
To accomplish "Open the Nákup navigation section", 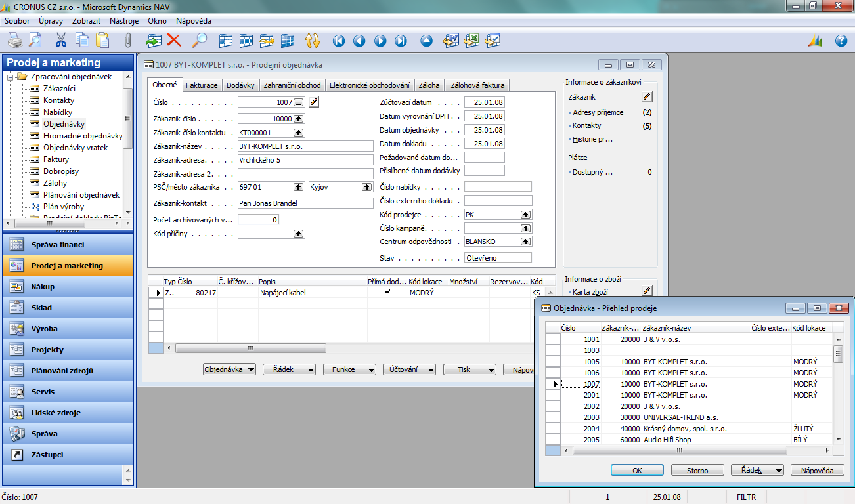I will (68, 287).
